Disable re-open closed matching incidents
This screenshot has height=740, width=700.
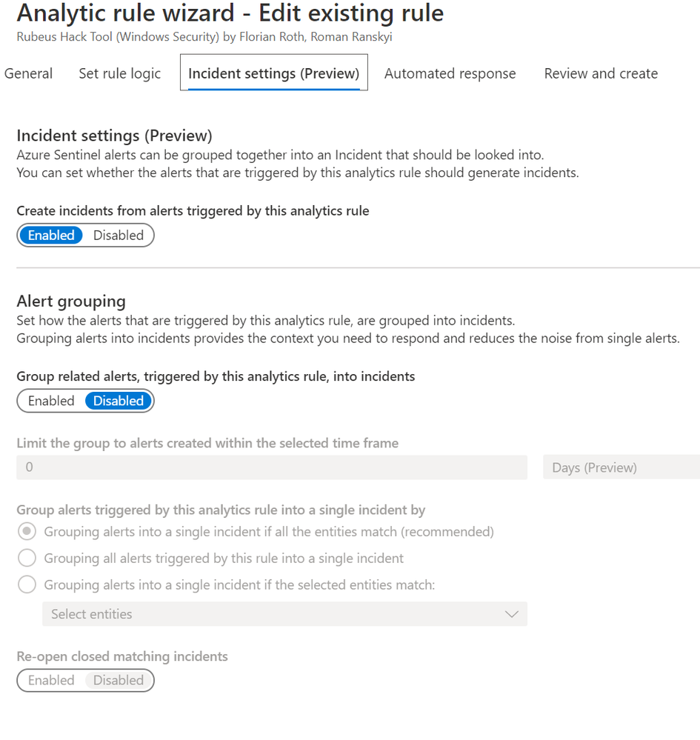point(119,680)
